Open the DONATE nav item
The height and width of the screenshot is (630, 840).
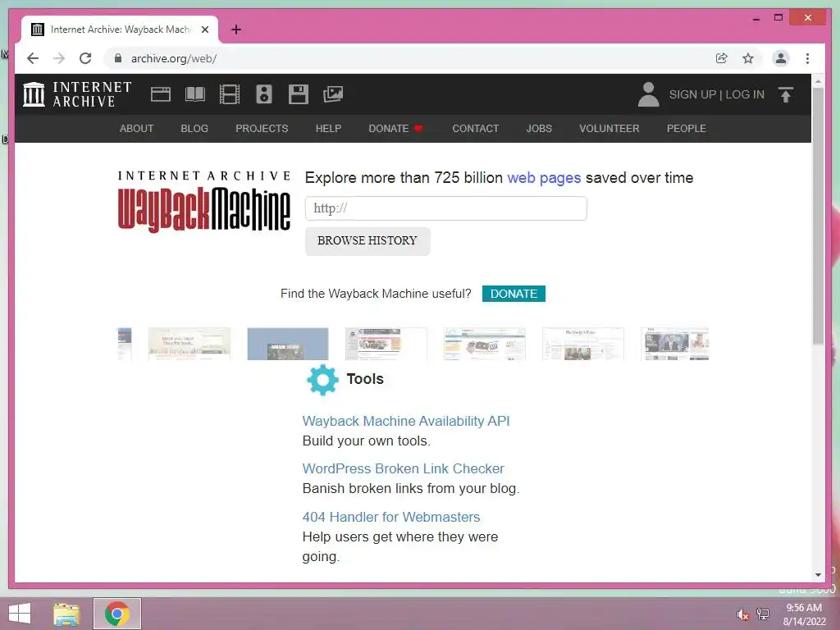pyautogui.click(x=395, y=129)
